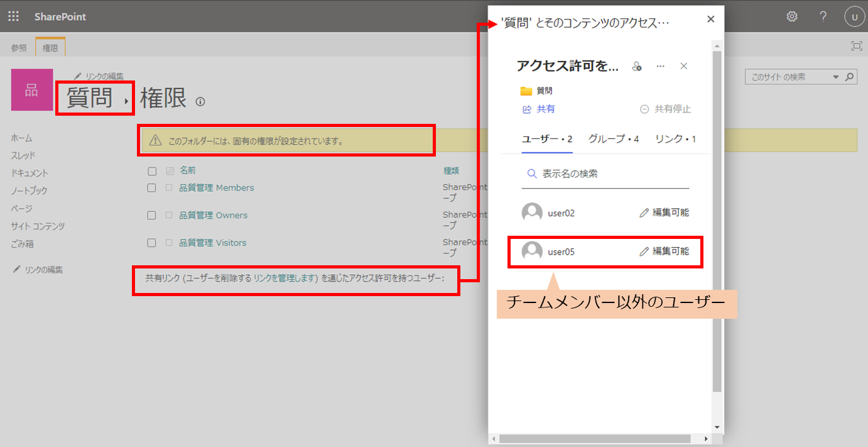
Task: Click the grant access person-plus icon
Action: pyautogui.click(x=637, y=66)
